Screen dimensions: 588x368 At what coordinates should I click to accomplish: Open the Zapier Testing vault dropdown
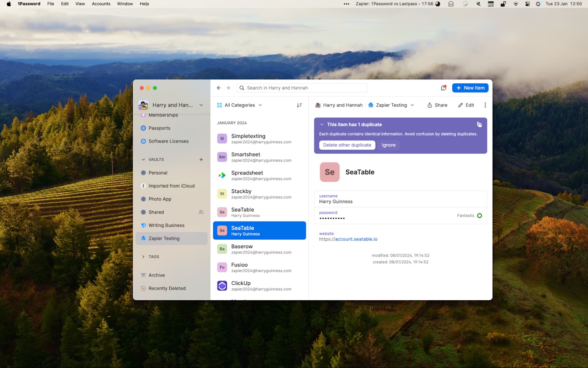(x=391, y=105)
